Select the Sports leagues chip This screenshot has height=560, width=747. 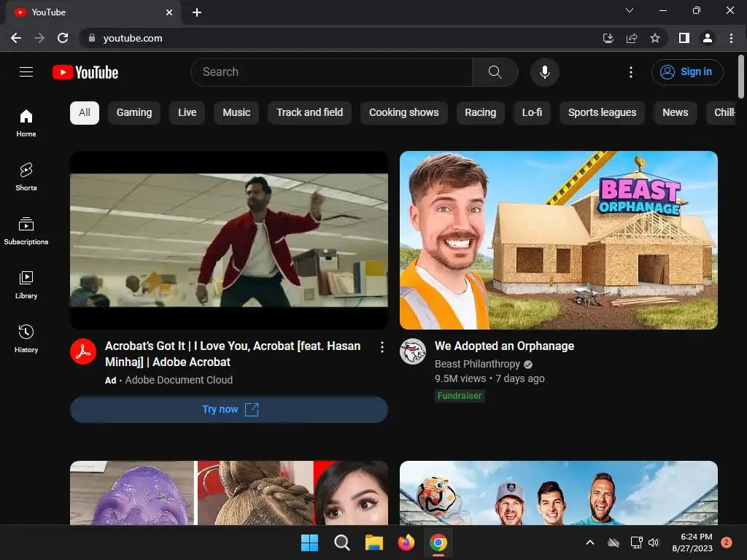tap(602, 113)
